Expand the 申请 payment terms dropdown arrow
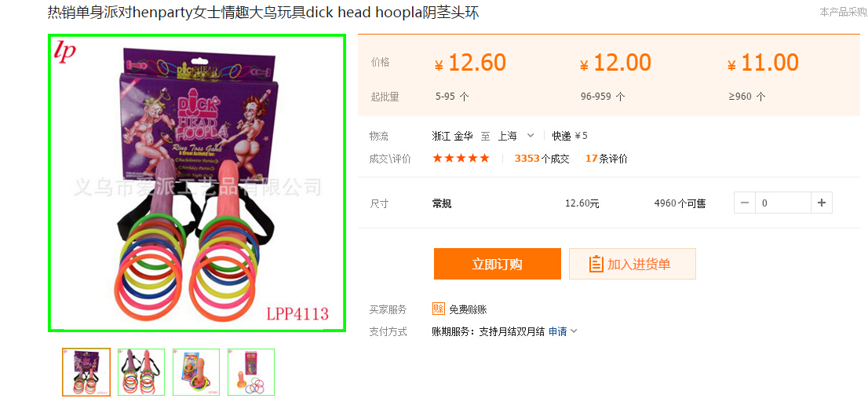The height and width of the screenshot is (402, 868). tap(574, 331)
